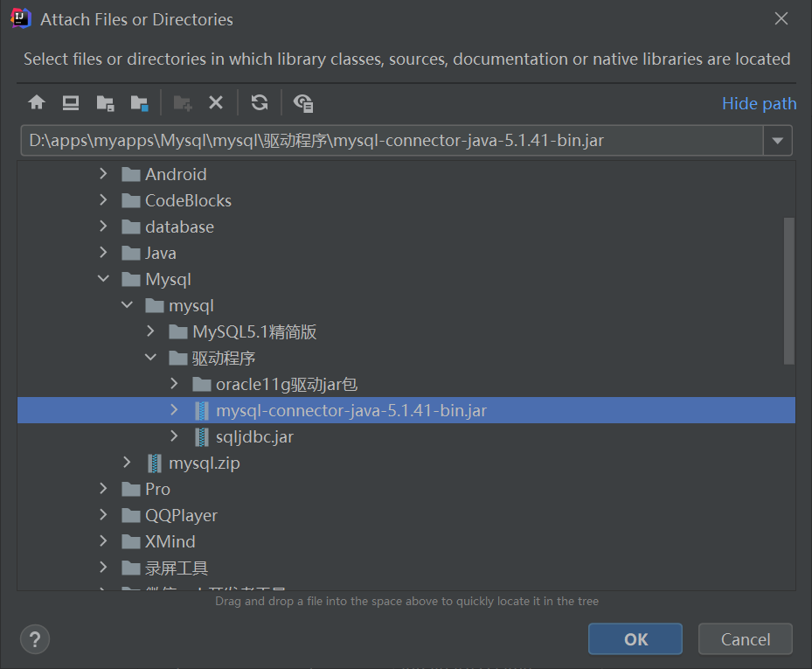Expand the CodeBlocks folder
Image resolution: width=812 pixels, height=669 pixels.
pos(103,200)
